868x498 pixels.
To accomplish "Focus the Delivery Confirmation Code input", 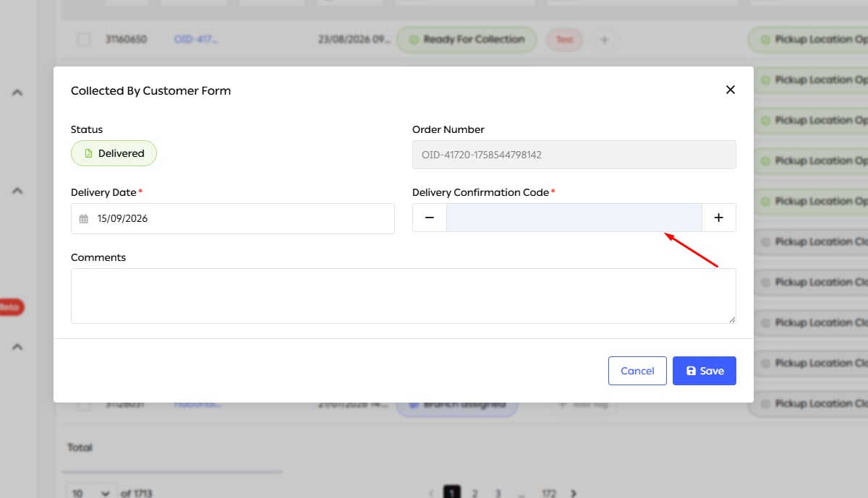I will tap(574, 218).
